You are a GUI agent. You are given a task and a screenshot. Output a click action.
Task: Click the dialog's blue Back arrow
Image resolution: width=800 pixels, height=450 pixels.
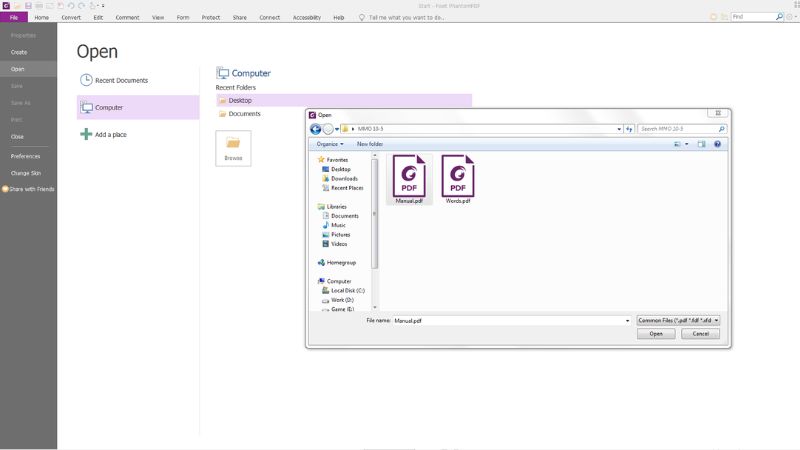coord(316,129)
